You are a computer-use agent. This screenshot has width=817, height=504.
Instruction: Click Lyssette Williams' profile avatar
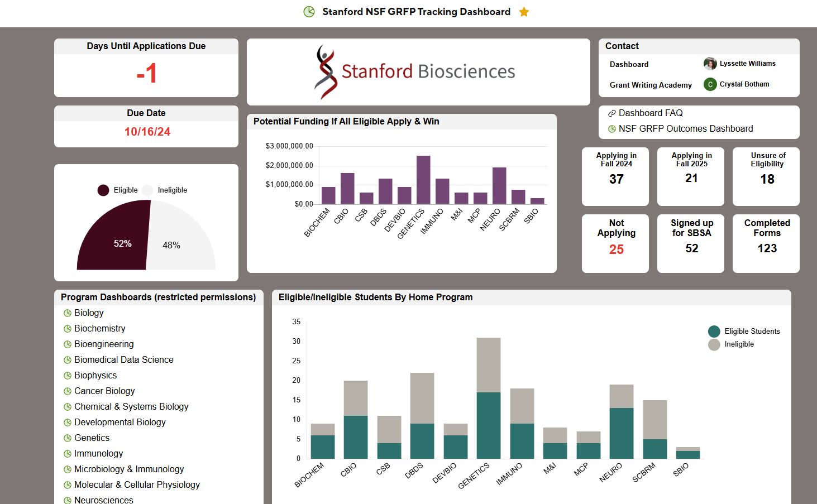pos(710,64)
